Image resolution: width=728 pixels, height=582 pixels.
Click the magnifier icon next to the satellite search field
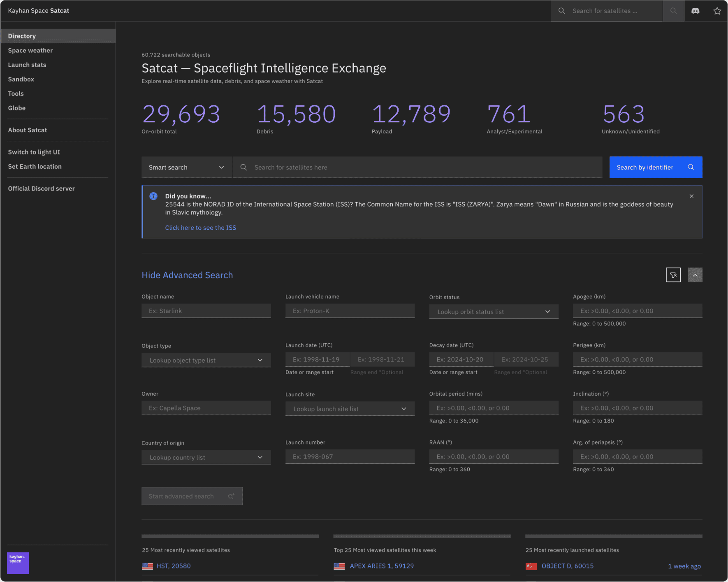click(x=243, y=167)
